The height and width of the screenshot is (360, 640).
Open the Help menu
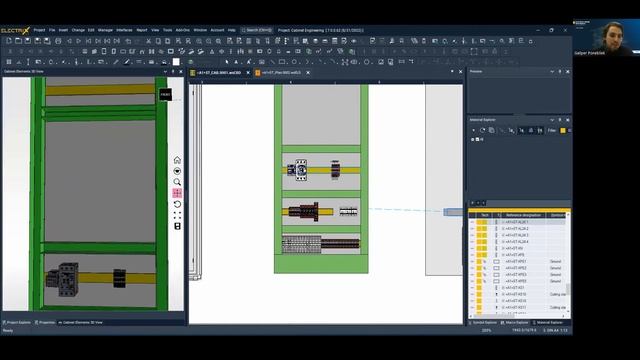tap(231, 30)
